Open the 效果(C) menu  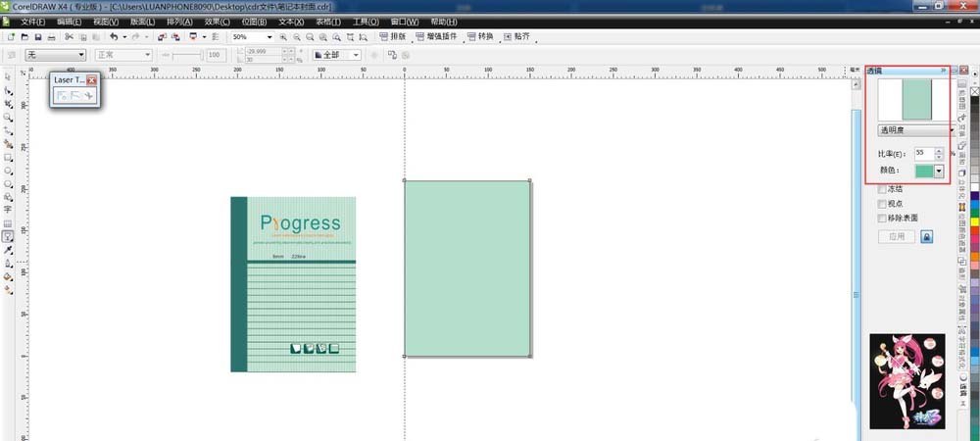(x=218, y=22)
